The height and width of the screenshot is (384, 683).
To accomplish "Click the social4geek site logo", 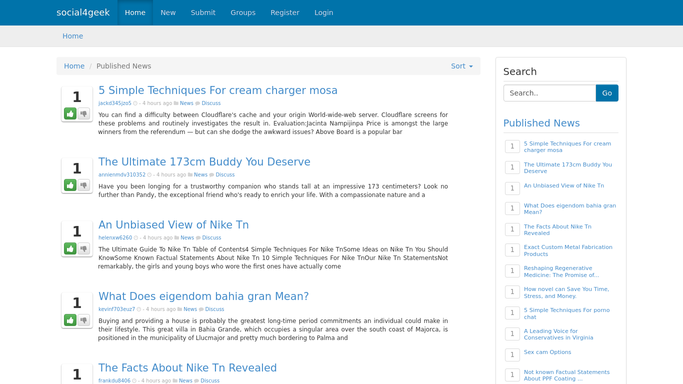I will 83,13.
